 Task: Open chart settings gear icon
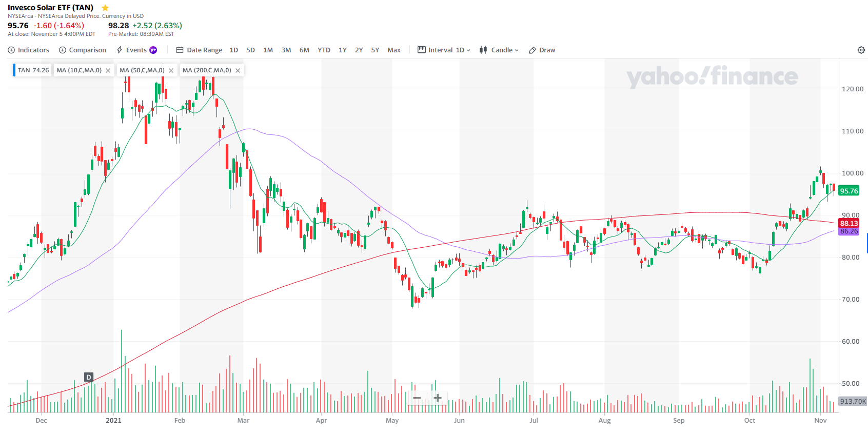point(861,50)
